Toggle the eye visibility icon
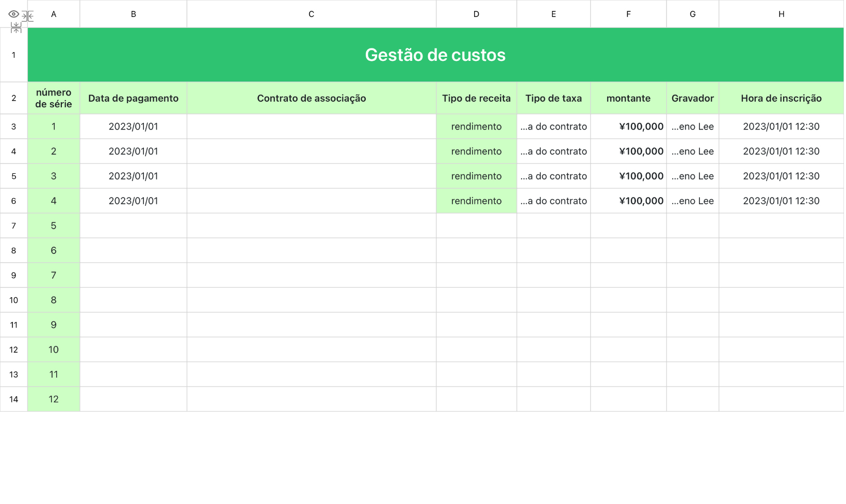 (13, 14)
